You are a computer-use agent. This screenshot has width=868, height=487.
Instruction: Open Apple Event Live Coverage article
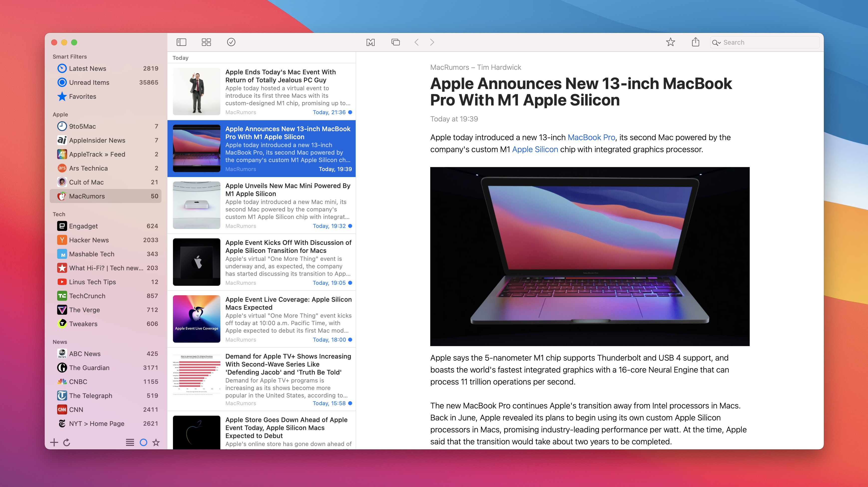click(x=262, y=319)
